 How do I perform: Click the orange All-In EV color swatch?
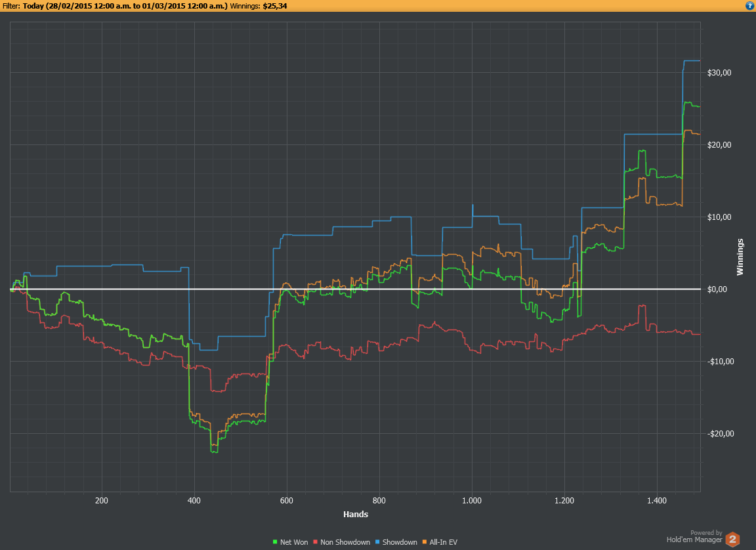pos(425,542)
